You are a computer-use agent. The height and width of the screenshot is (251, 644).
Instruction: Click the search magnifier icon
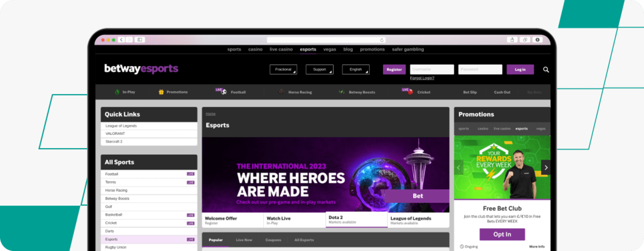(x=546, y=69)
